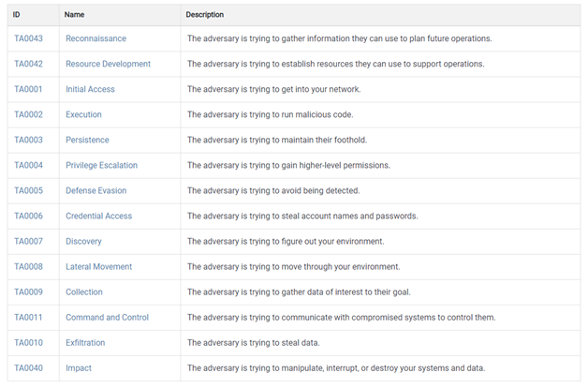Viewport: 588px width, 388px height.
Task: Click the TA0002 ID link
Action: 26,114
